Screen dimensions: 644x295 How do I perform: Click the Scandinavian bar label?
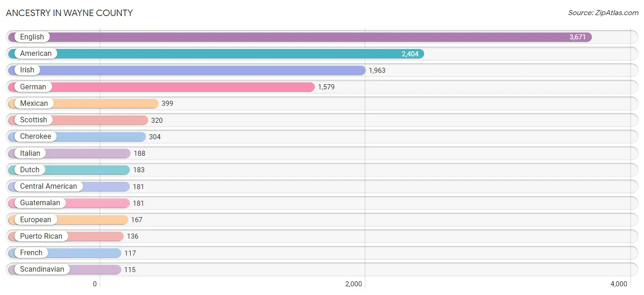tap(42, 269)
